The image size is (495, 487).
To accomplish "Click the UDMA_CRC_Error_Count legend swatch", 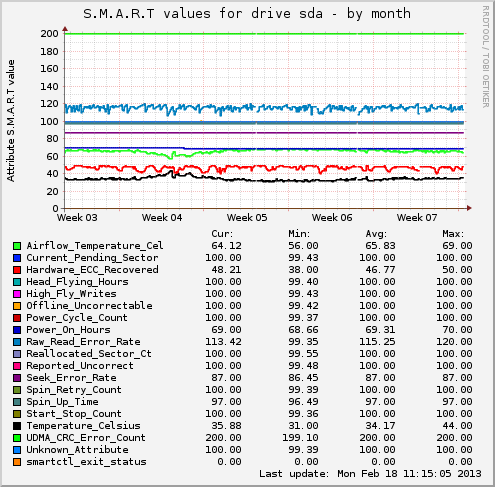I will (17, 438).
